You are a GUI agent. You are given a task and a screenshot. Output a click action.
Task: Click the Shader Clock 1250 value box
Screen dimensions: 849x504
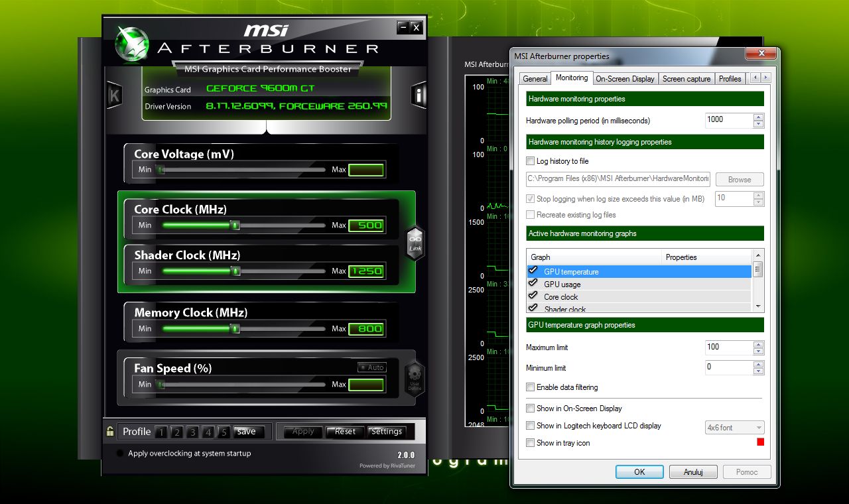[x=366, y=271]
